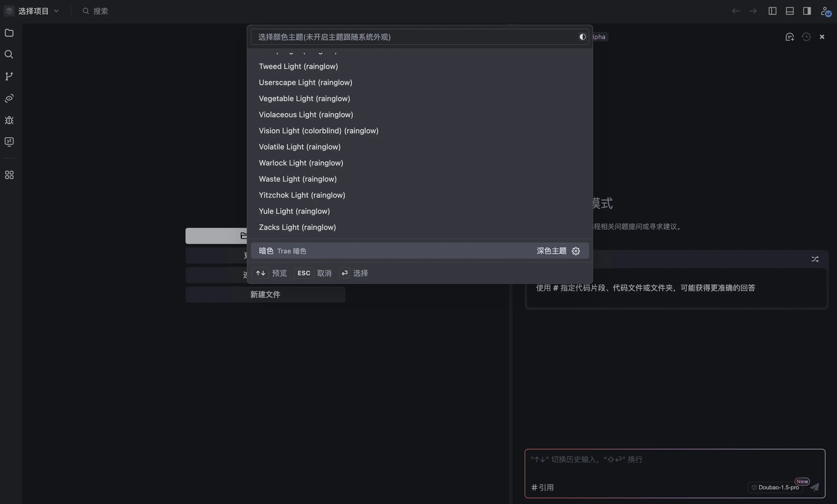Click the 新建文件 button

point(265,294)
